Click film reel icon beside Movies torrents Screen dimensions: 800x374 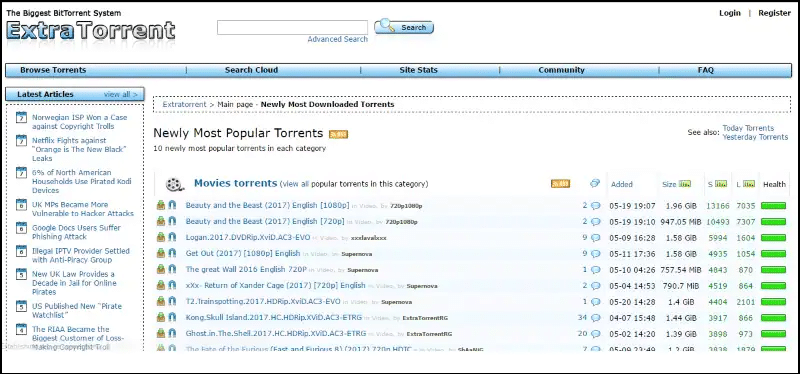click(x=174, y=184)
